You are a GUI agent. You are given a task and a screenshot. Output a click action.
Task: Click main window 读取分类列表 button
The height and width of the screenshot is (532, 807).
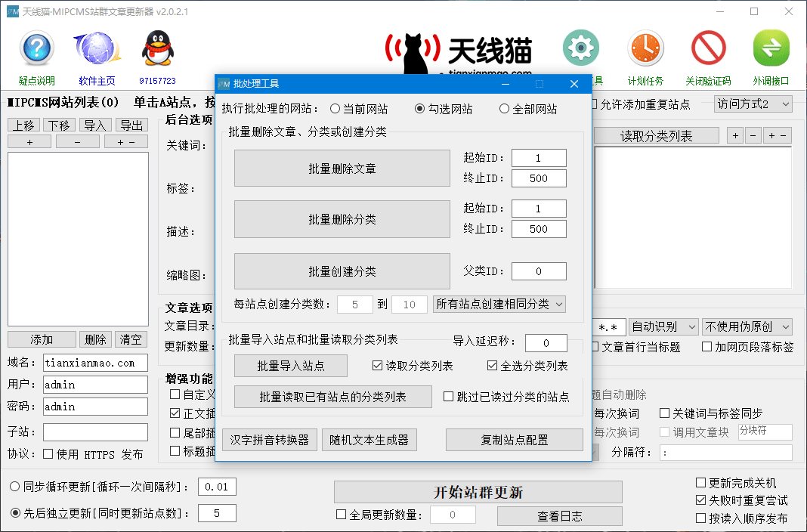(x=656, y=136)
